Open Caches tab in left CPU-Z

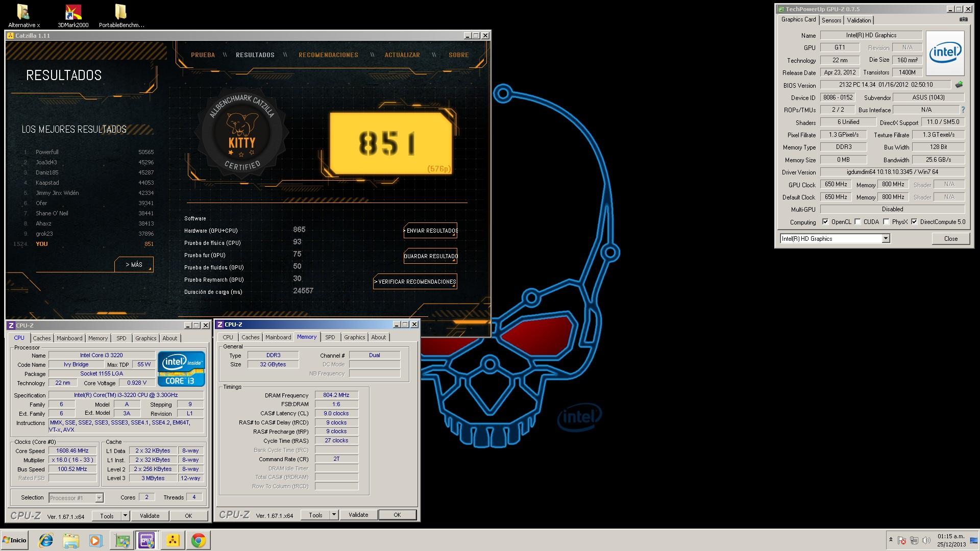click(x=42, y=338)
